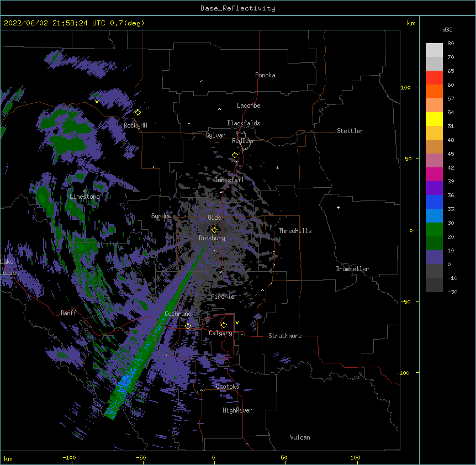Click the -100 tick on bottom km axis
Viewport: 476px width, 465px height.
(x=69, y=458)
